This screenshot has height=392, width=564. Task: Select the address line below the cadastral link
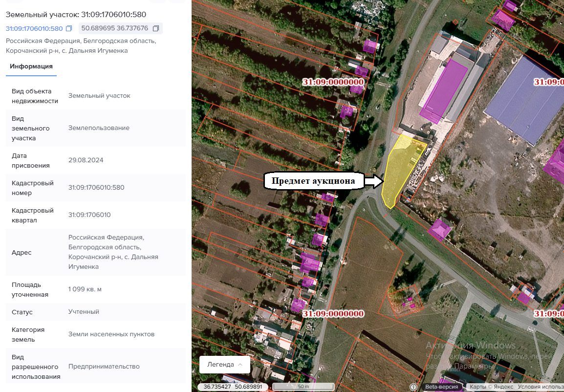[x=81, y=45]
